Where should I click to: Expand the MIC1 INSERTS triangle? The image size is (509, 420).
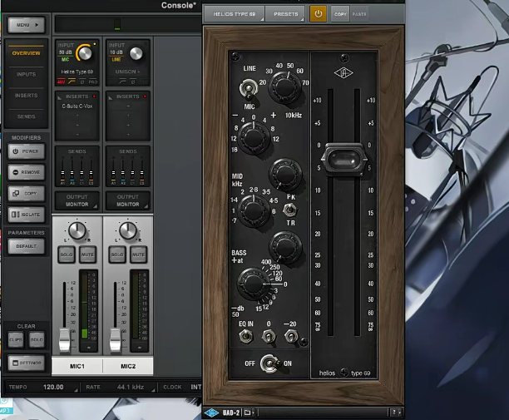(x=59, y=97)
